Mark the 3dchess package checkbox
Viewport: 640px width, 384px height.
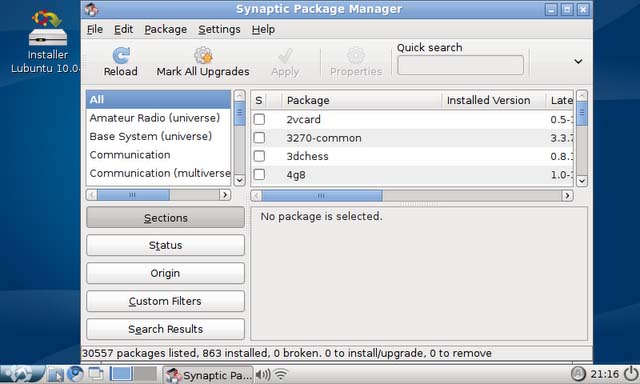coord(259,156)
